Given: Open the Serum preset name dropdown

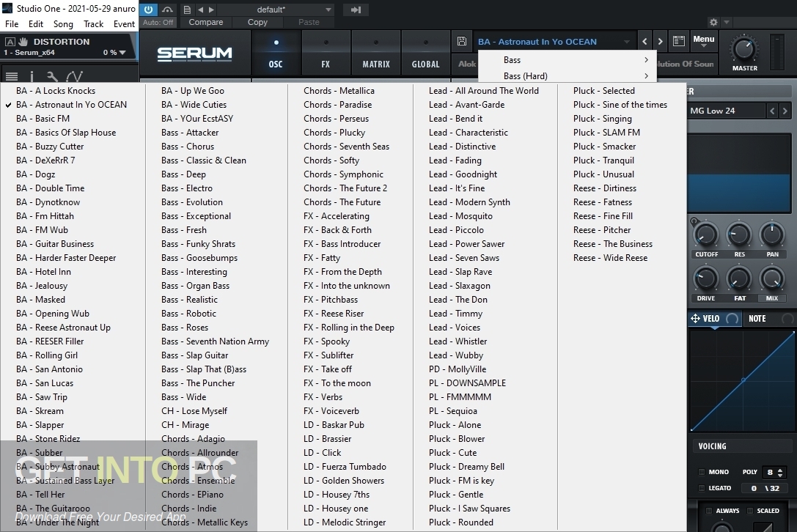Looking at the screenshot, I should pos(554,42).
